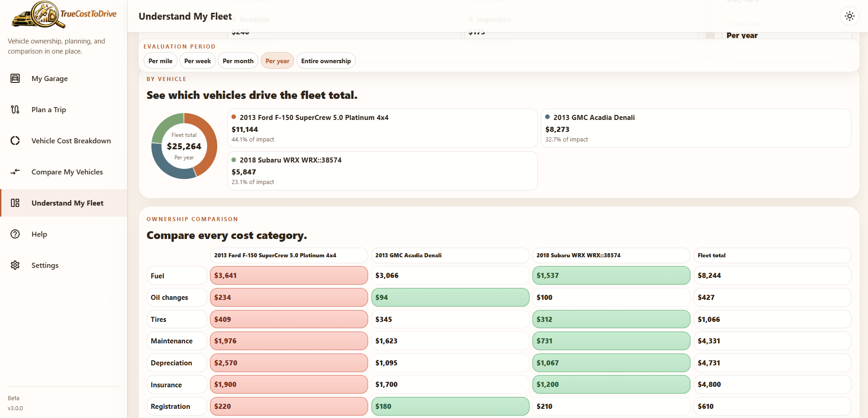This screenshot has width=868, height=418.
Task: Click fleet maintenance total $4,331
Action: (772, 341)
